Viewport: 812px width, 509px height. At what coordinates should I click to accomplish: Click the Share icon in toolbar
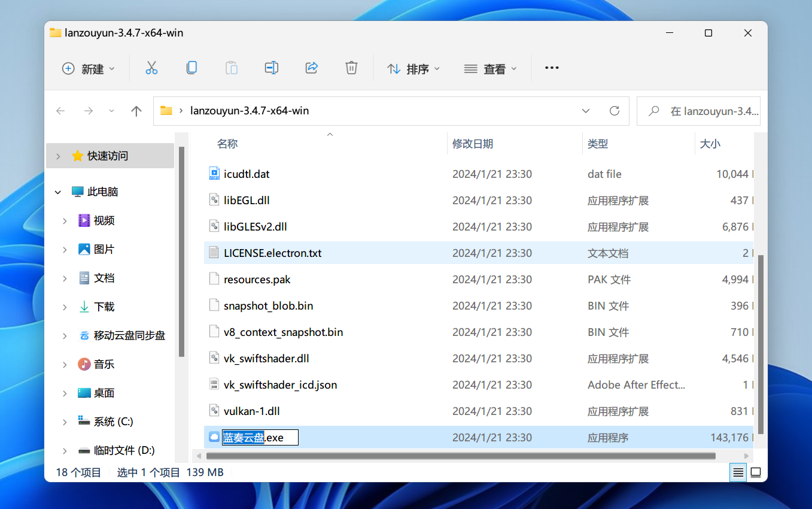pyautogui.click(x=311, y=68)
